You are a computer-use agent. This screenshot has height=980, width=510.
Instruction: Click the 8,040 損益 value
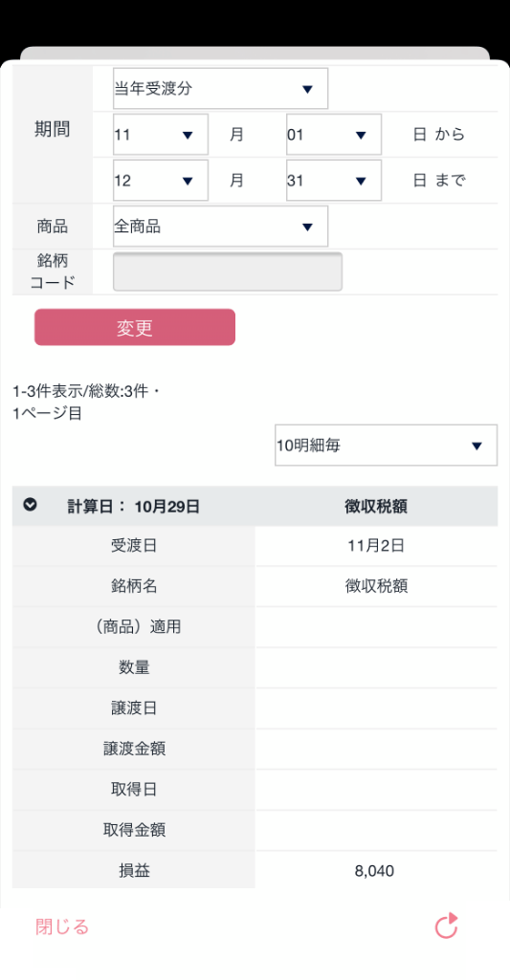point(374,871)
